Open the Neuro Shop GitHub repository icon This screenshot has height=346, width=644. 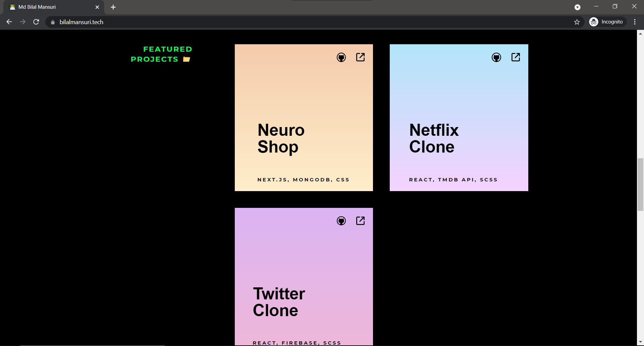click(x=341, y=57)
